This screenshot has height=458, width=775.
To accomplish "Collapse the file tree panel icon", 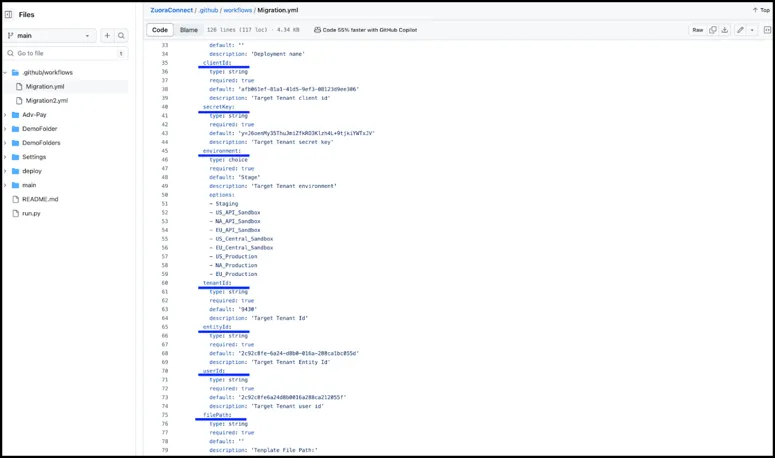I will [x=8, y=14].
